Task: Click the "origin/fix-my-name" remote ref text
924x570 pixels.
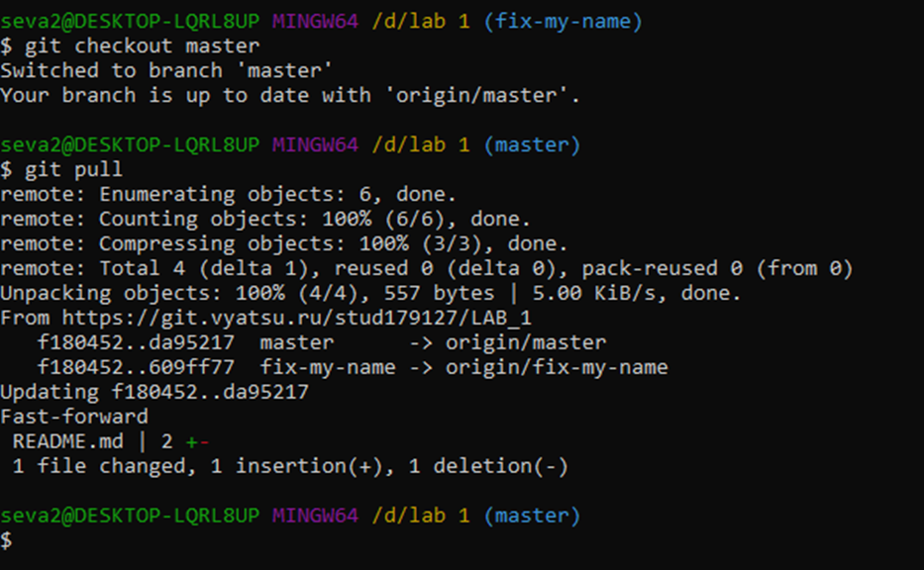Action: click(557, 367)
